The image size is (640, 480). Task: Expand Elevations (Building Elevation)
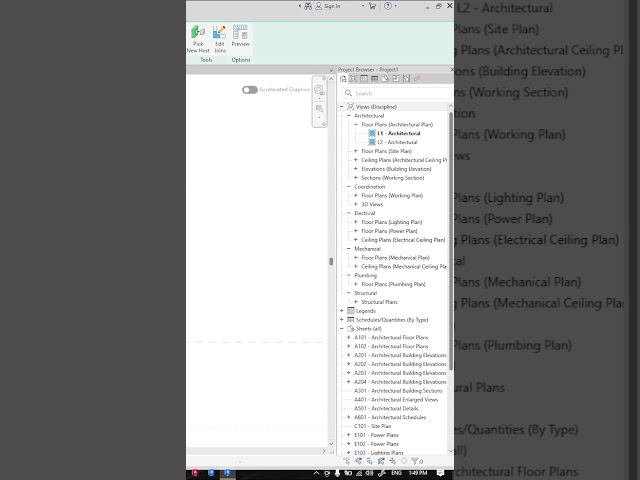coord(356,169)
